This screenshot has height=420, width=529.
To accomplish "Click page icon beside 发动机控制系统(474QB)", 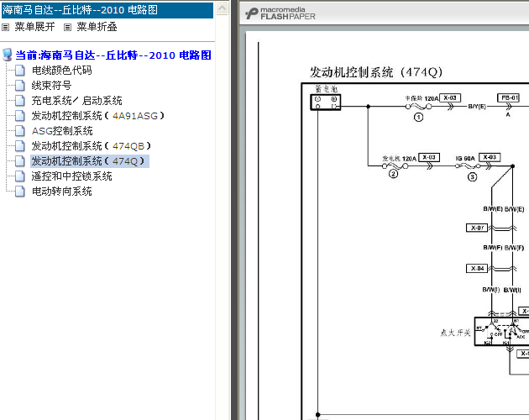I will (20, 146).
